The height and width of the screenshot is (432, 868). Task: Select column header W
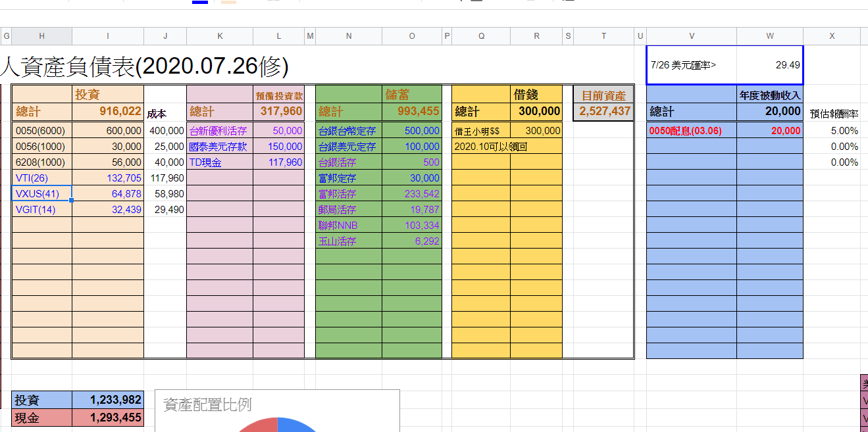(x=769, y=36)
